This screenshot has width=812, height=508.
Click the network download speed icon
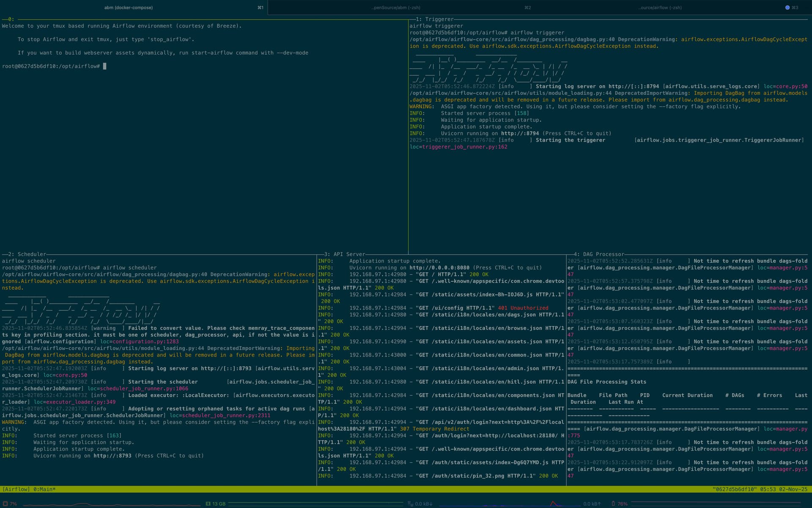pyautogui.click(x=410, y=504)
